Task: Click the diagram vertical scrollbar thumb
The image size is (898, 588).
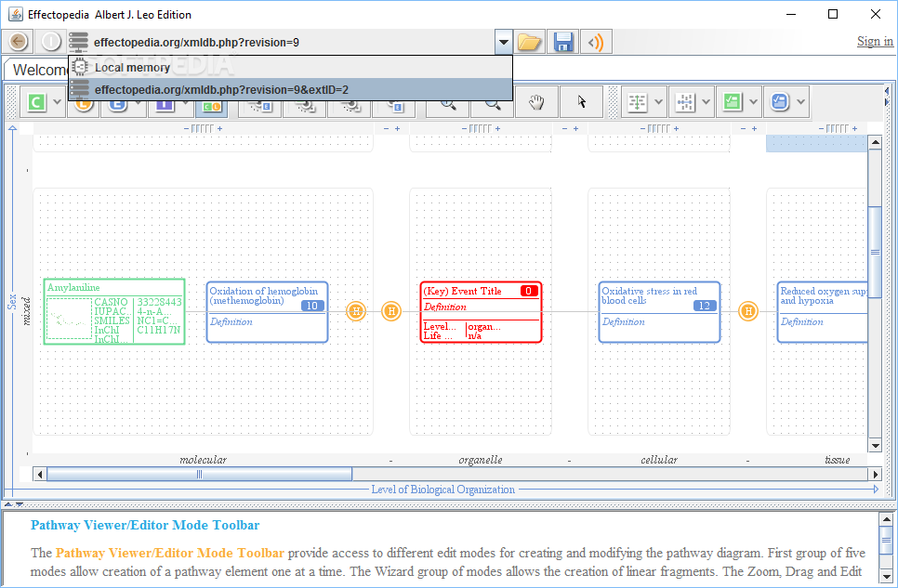Action: pyautogui.click(x=875, y=252)
